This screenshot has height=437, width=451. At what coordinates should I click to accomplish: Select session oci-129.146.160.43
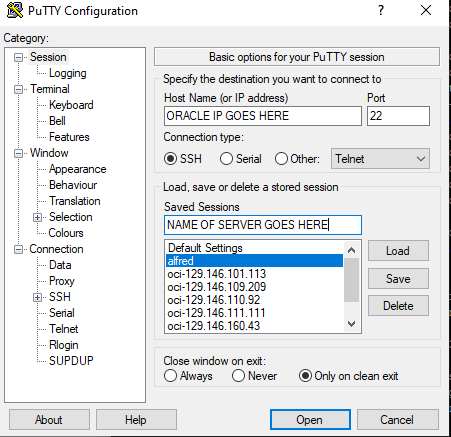point(254,326)
